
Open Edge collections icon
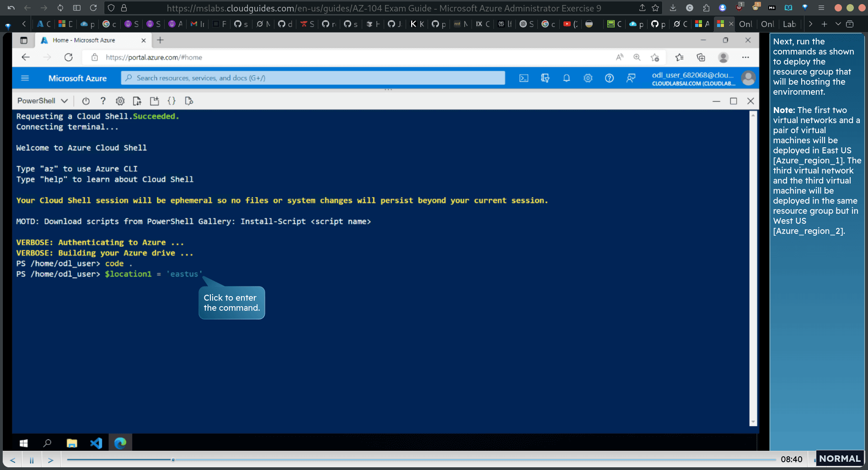coord(701,57)
